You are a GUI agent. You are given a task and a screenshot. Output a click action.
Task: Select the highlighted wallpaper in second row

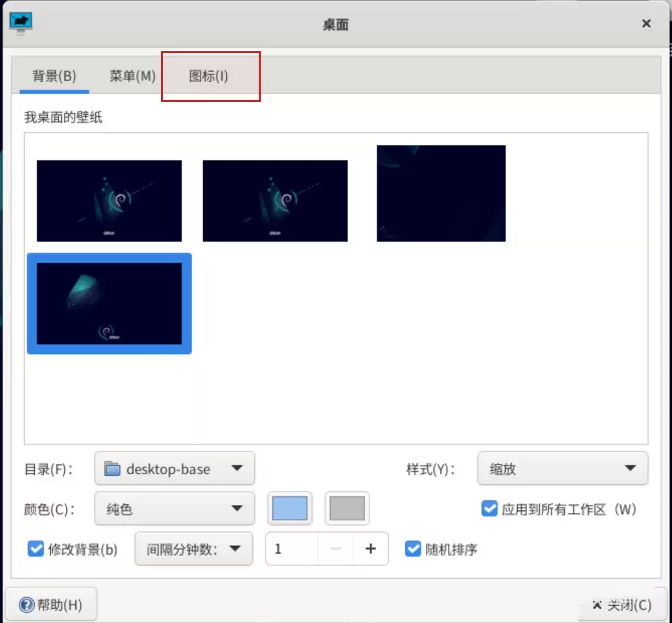[109, 303]
